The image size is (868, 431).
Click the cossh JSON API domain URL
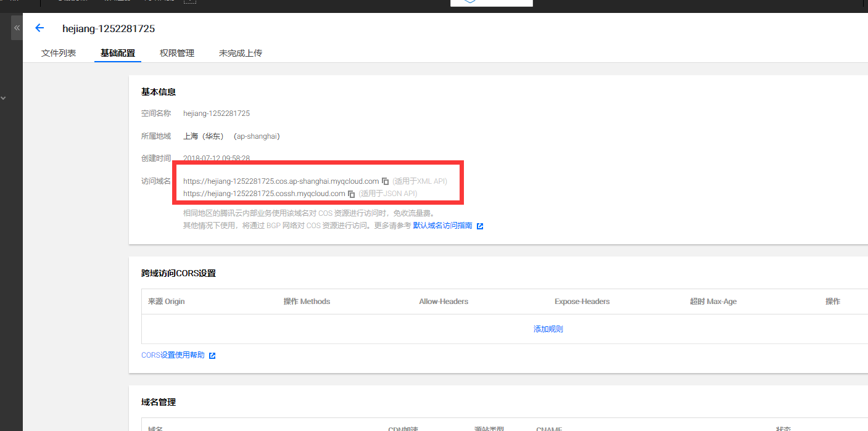264,194
